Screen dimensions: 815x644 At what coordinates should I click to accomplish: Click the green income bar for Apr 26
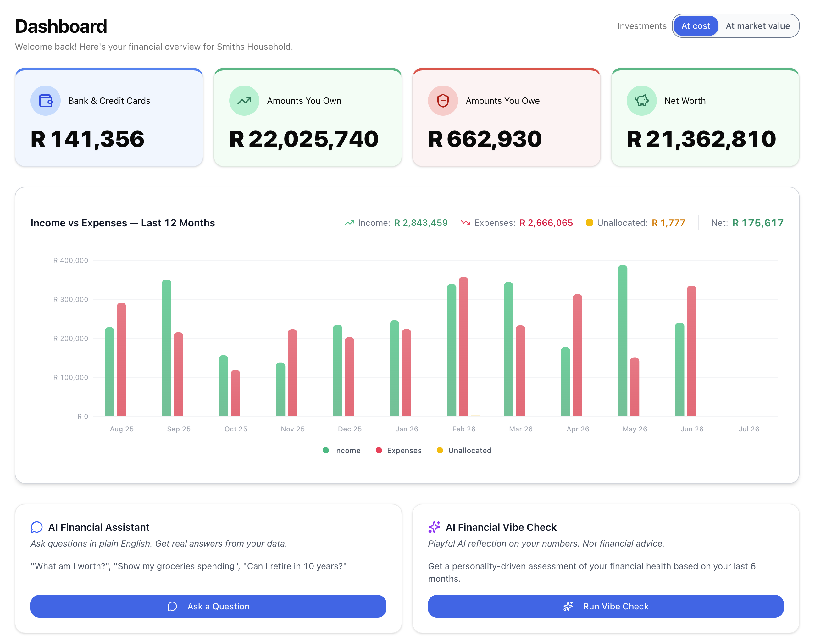566,382
